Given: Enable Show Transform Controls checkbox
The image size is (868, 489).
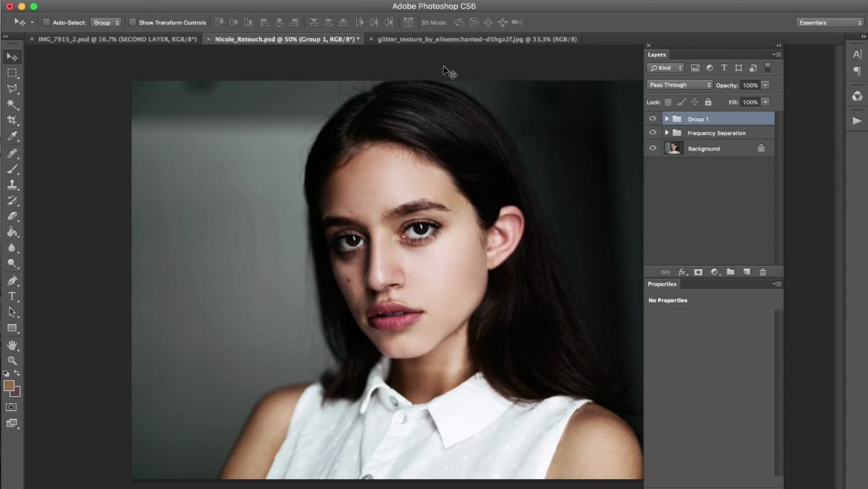Looking at the screenshot, I should 132,22.
